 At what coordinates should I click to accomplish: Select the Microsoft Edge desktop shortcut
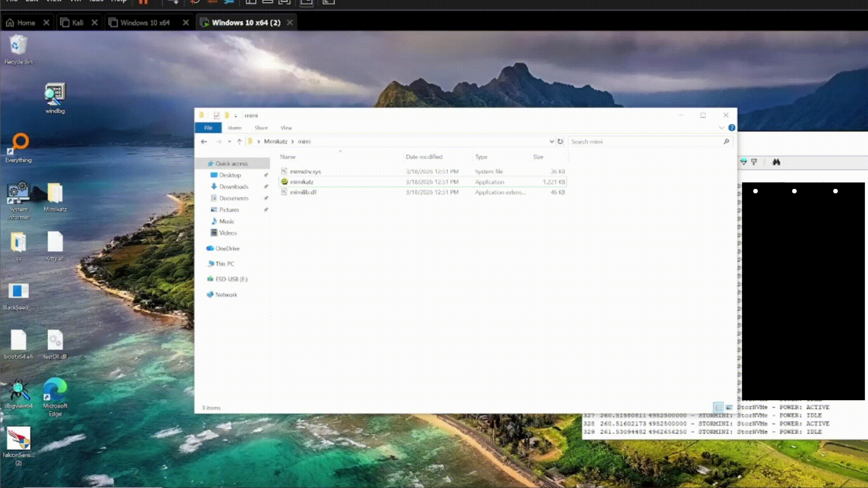tap(55, 397)
